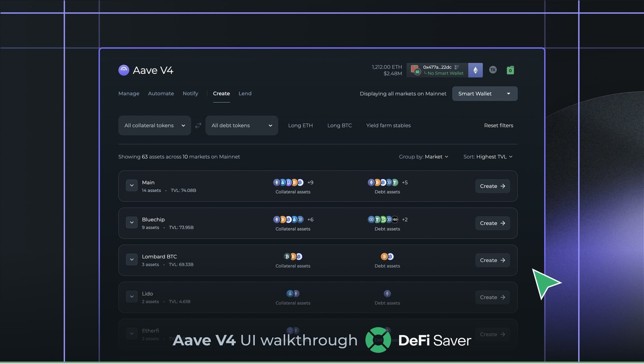Viewport: 644px width, 363px height.
Task: Click the green gas price icon
Action: coord(510,70)
